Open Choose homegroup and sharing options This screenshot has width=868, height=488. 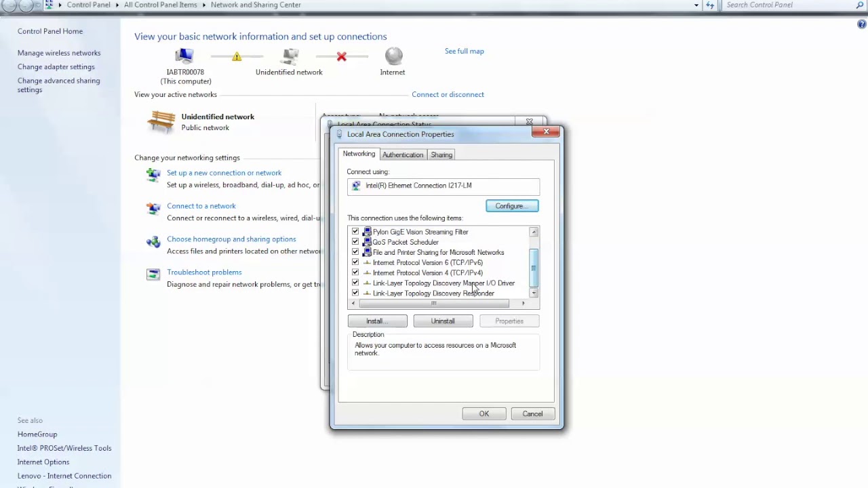(231, 239)
